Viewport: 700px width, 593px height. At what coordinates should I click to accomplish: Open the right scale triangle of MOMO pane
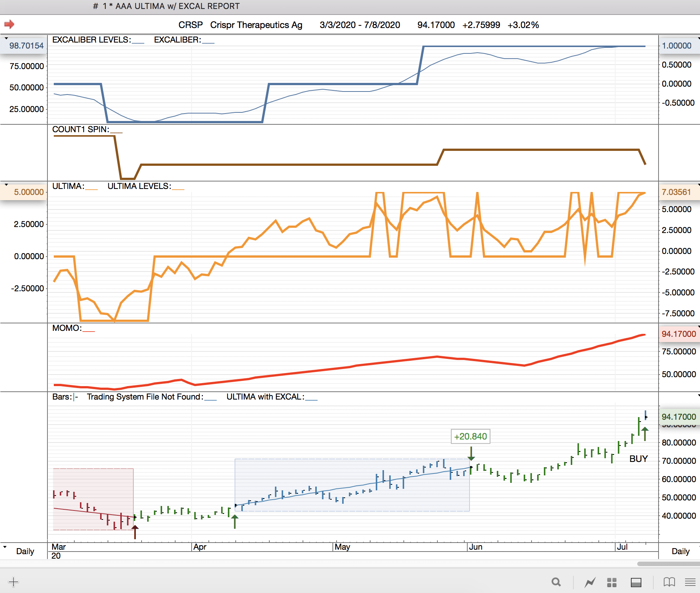tap(699, 326)
